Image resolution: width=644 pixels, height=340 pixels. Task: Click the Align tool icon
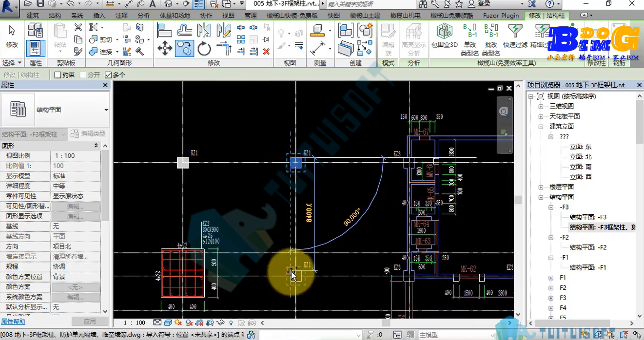pyautogui.click(x=164, y=30)
